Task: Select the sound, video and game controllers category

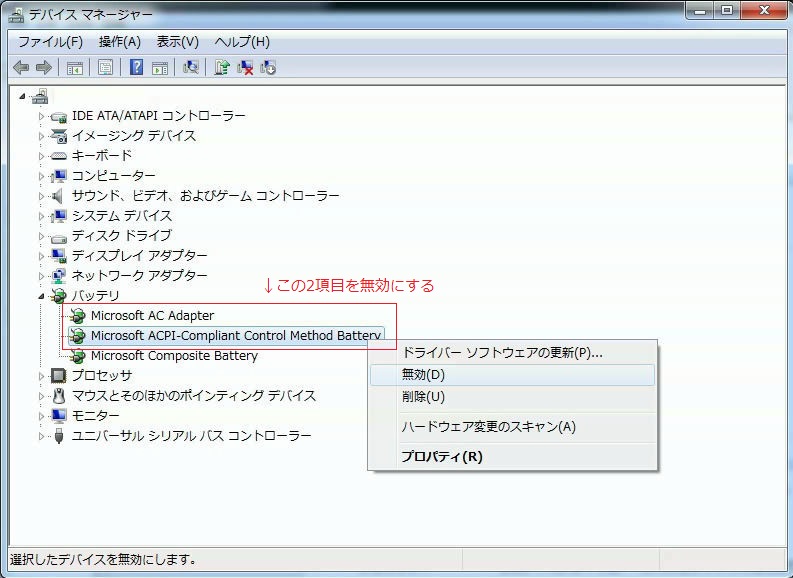Action: [x=205, y=195]
